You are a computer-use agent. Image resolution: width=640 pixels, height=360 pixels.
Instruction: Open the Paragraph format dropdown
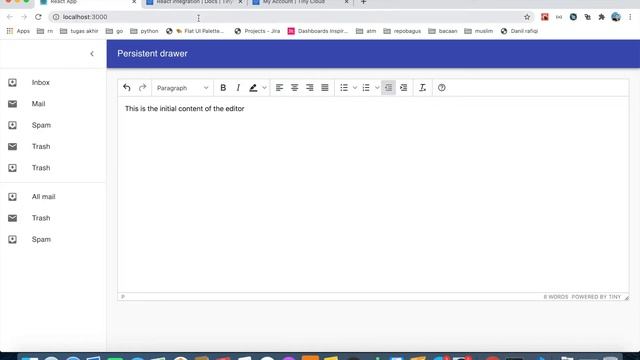182,88
